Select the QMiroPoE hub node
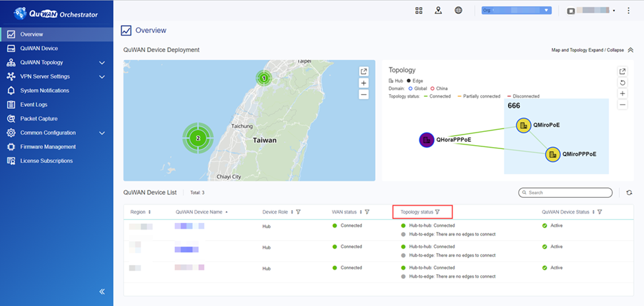 [x=524, y=125]
